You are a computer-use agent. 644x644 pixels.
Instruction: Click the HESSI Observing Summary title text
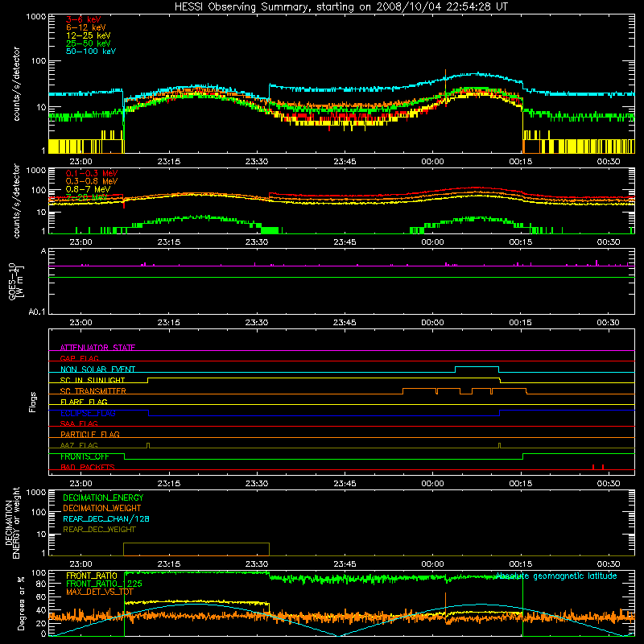pos(341,7)
